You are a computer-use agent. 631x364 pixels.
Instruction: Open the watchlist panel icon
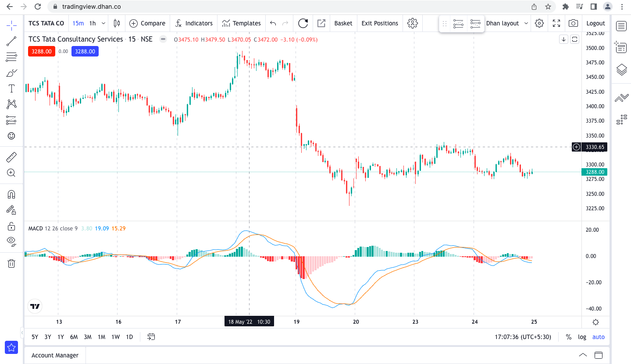point(621,26)
